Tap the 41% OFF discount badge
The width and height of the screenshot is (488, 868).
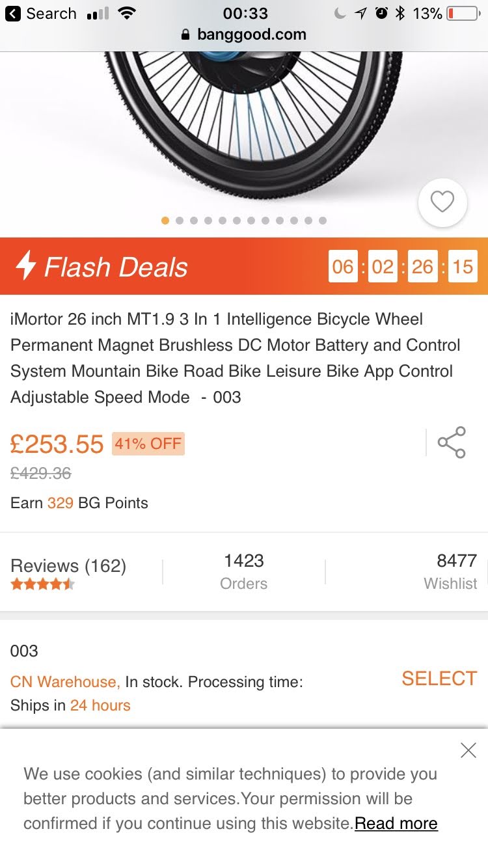(148, 444)
